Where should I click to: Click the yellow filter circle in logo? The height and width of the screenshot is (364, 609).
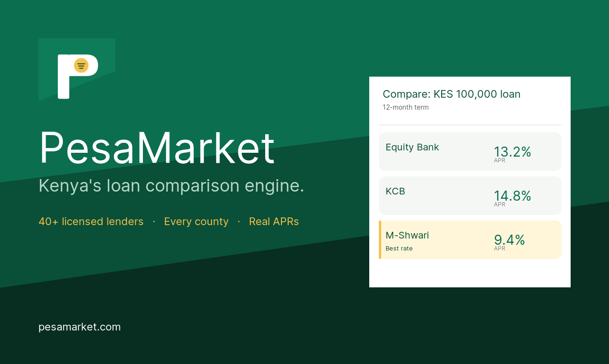81,65
